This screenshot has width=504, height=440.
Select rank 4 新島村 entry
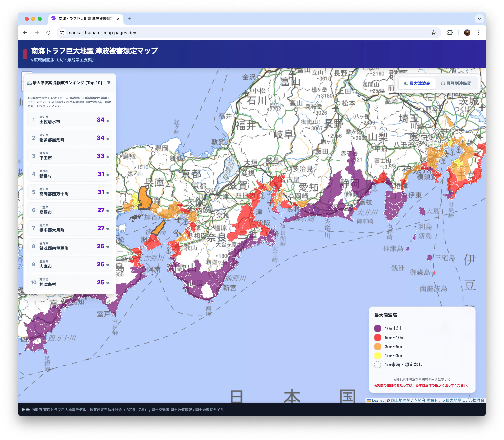tap(70, 174)
